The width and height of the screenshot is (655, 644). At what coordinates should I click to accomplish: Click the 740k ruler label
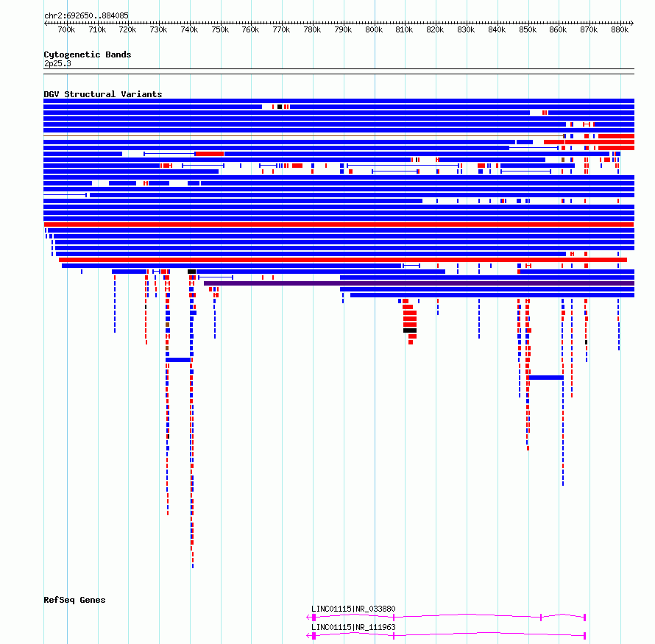tap(189, 30)
